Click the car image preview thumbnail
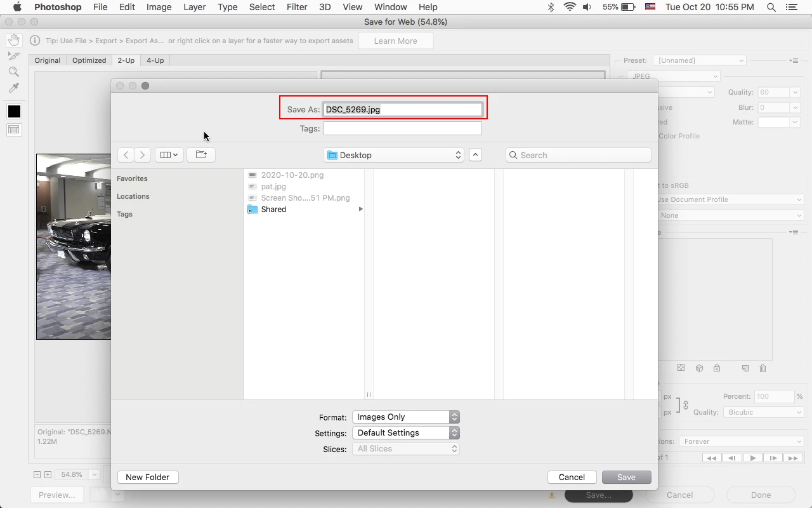Screen dimensions: 812x508 click(74, 246)
